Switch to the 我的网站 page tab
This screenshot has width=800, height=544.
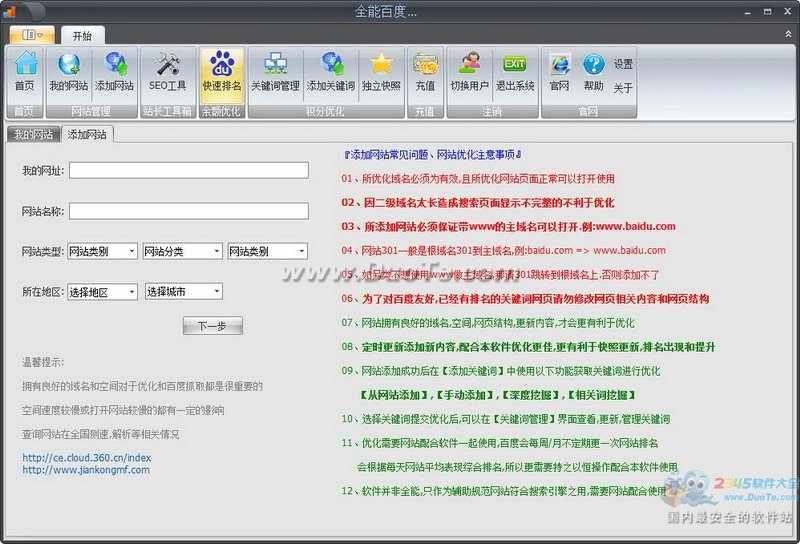point(34,135)
